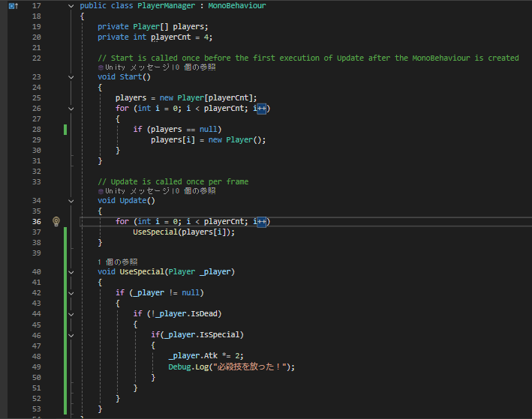This screenshot has height=419, width=532.
Task: Open the Unity メッセージ CodeLens above void Start()
Action: click(137, 67)
